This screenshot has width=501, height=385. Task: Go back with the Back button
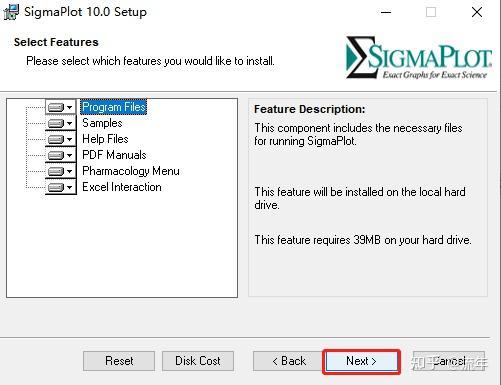tap(288, 361)
